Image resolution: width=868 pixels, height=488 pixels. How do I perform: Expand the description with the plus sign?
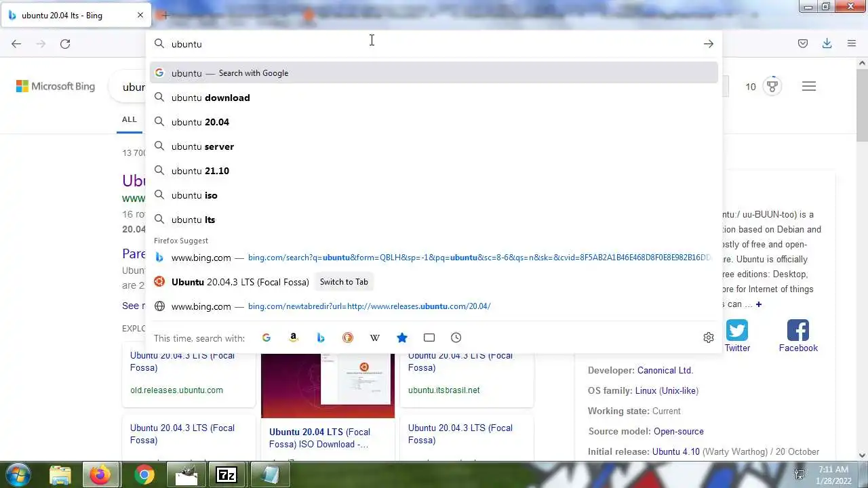759,304
